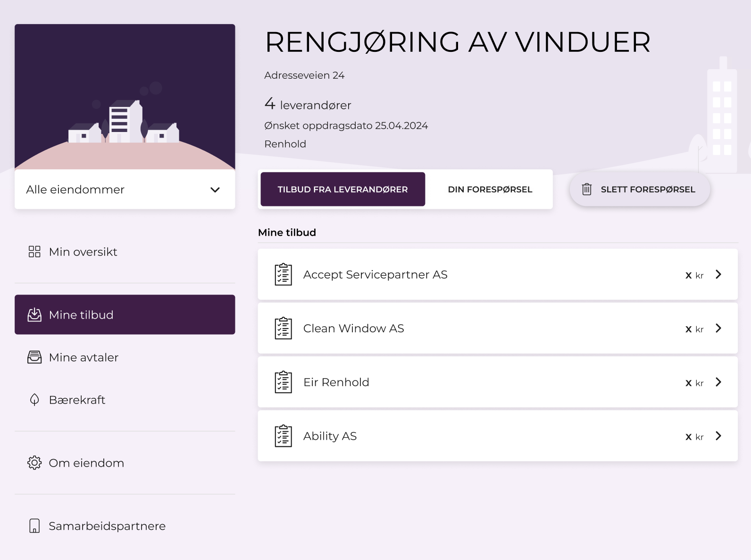Click Ønsket oppdragsdato 25.04.2024 text
Viewport: 751px width, 560px height.
click(346, 126)
